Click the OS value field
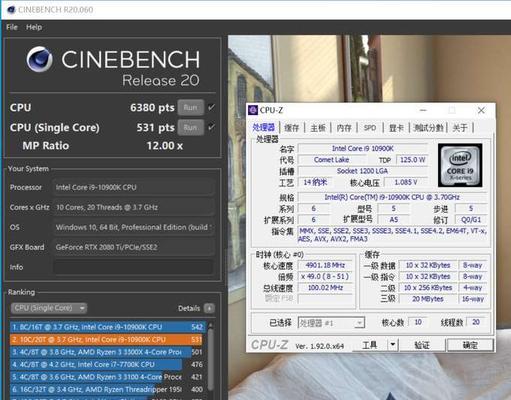 [133, 227]
